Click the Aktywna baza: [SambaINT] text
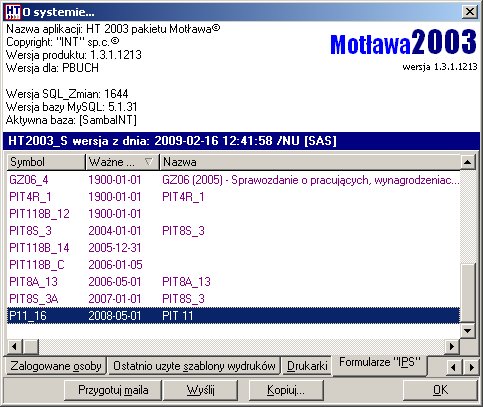 (71, 120)
